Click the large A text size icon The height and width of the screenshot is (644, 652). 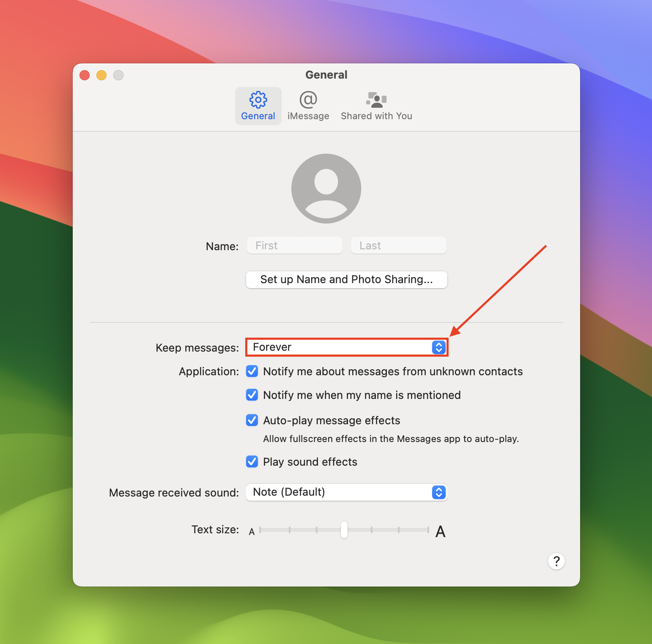[440, 531]
